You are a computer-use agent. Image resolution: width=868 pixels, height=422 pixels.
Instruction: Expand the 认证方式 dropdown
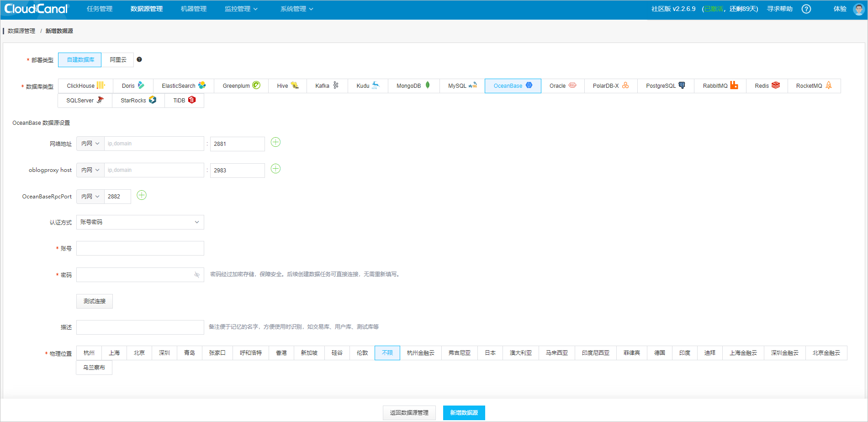pyautogui.click(x=140, y=222)
